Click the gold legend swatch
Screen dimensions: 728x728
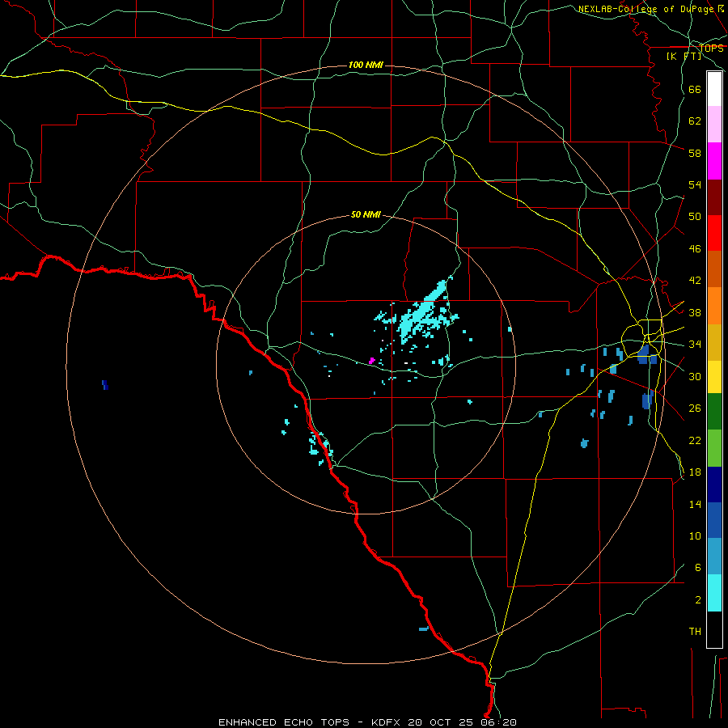point(714,342)
